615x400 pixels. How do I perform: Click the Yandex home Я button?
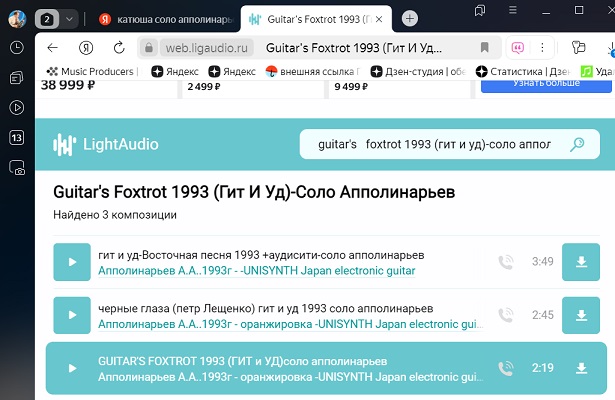coord(86,48)
